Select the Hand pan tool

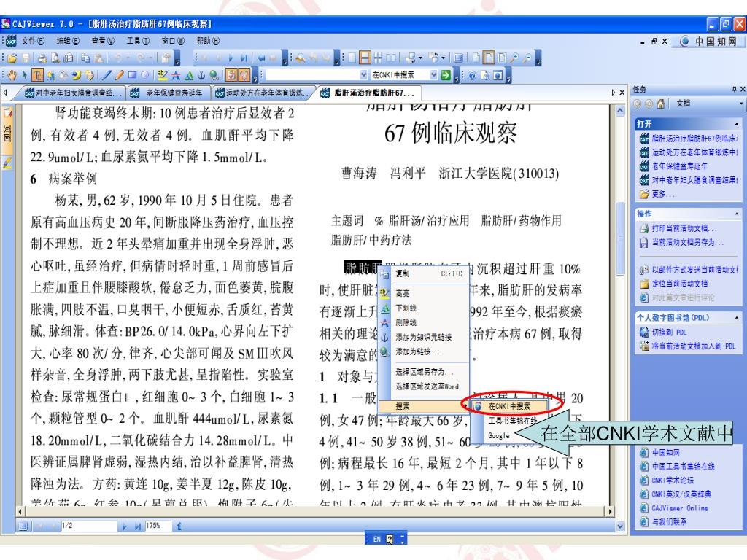pos(12,75)
